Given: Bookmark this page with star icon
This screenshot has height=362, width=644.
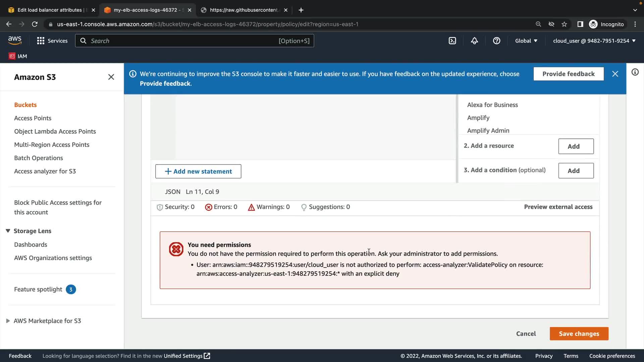Looking at the screenshot, I should (x=564, y=24).
